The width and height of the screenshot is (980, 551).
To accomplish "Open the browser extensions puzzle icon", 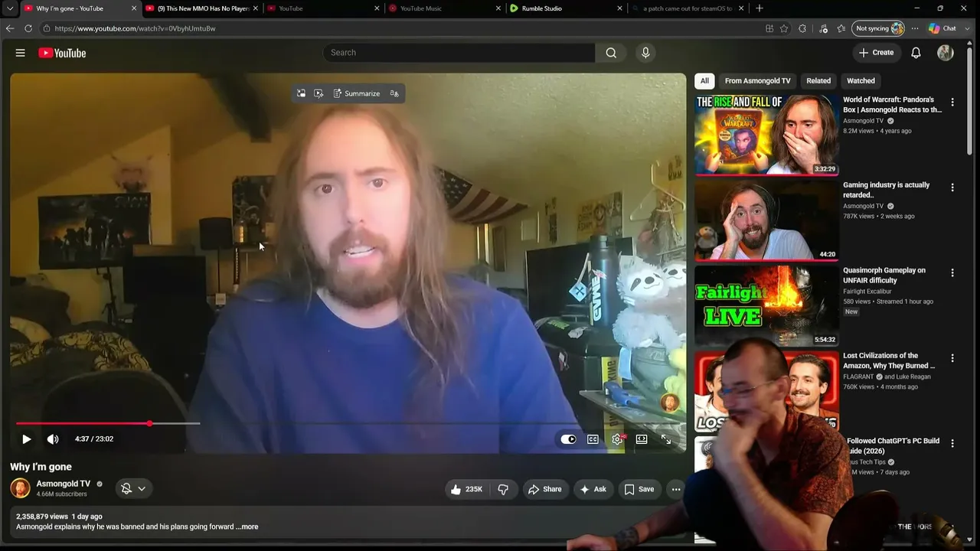I will (802, 28).
